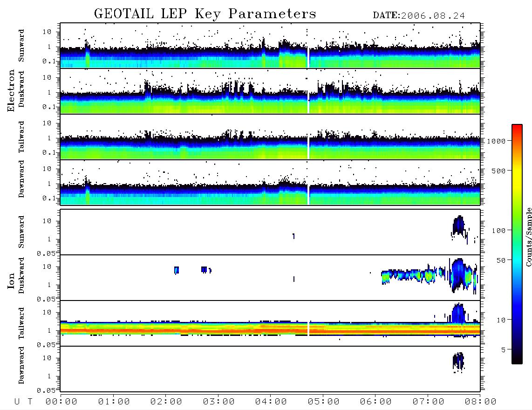
Task: Click the Electron Sunward spectrogram panel
Action: [x=270, y=46]
